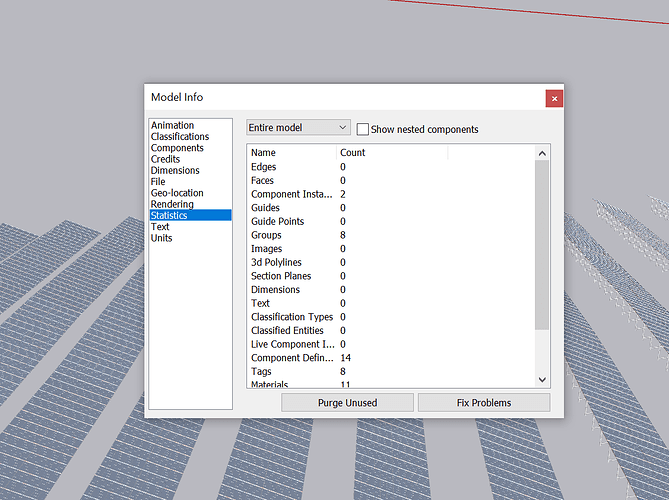Select the Classification Types row

click(x=391, y=317)
